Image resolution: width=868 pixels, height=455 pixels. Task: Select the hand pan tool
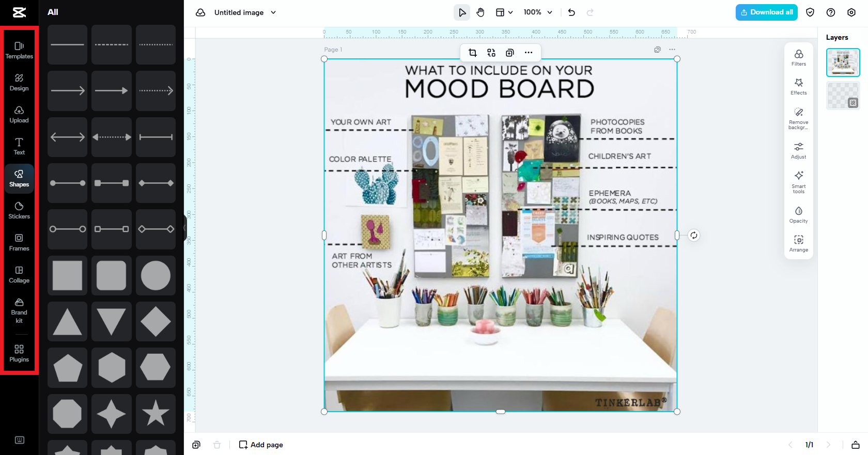[481, 12]
